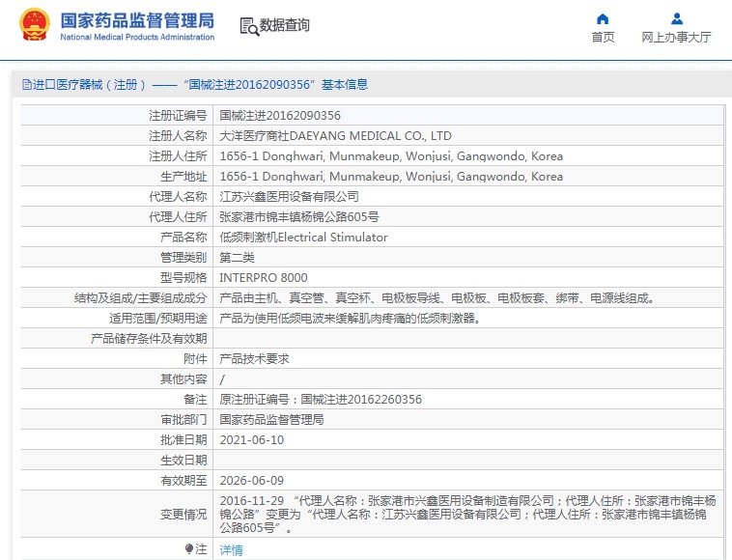
Task: Click the home house icon
Action: click(603, 18)
